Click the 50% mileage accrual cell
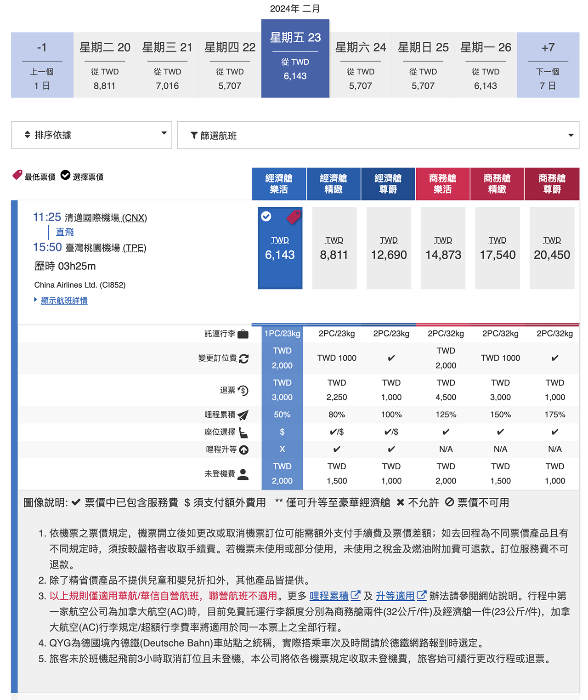The width and height of the screenshot is (588, 700). (x=282, y=415)
